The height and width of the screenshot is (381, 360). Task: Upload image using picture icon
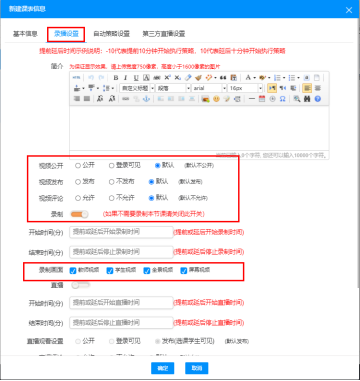point(205,99)
